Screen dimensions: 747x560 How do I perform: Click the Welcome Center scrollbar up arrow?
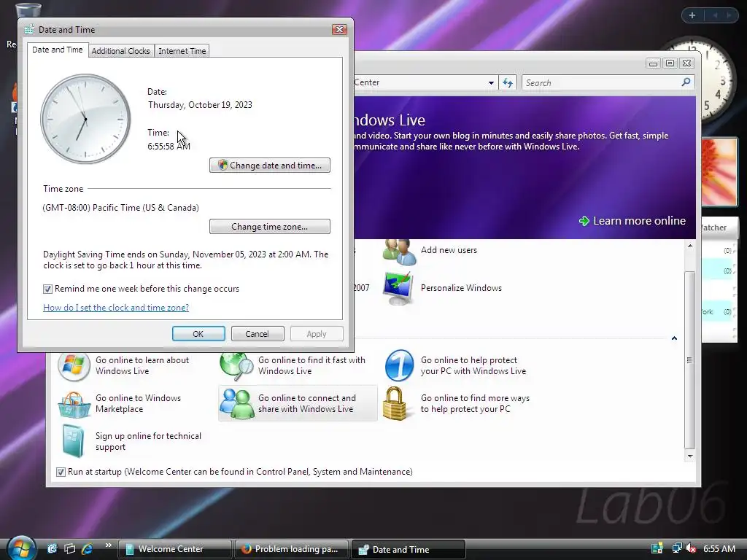690,246
